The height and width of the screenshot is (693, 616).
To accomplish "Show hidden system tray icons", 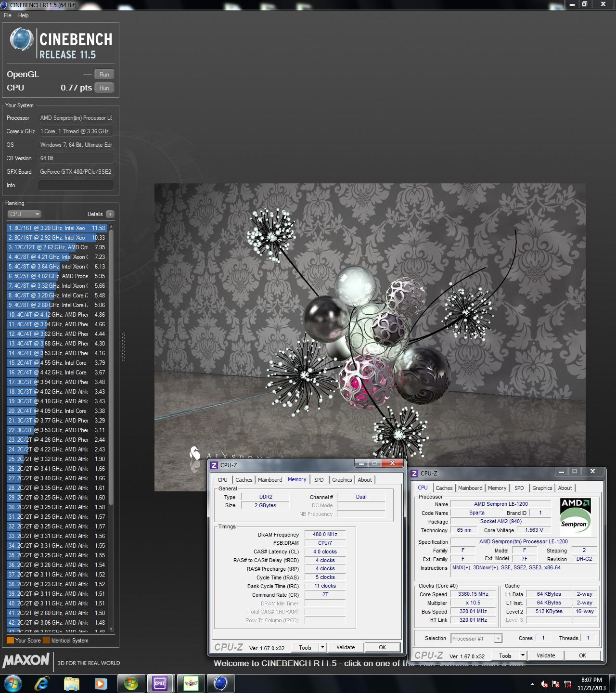I will (x=532, y=684).
